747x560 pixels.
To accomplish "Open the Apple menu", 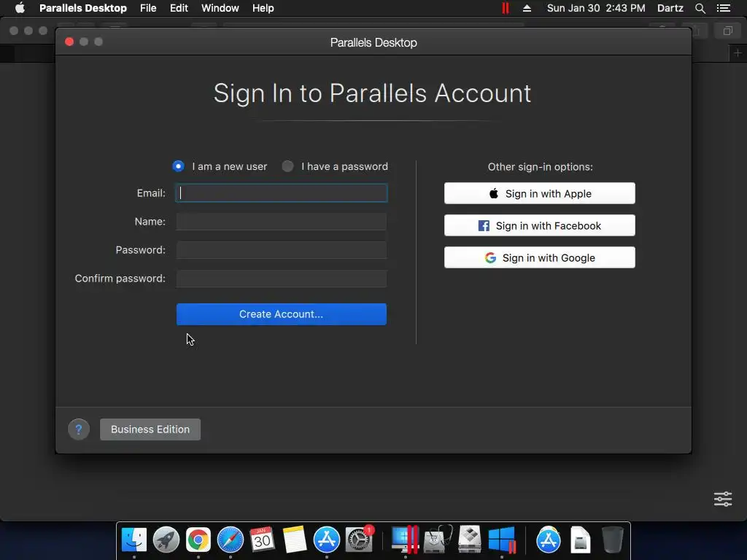I will 20,8.
